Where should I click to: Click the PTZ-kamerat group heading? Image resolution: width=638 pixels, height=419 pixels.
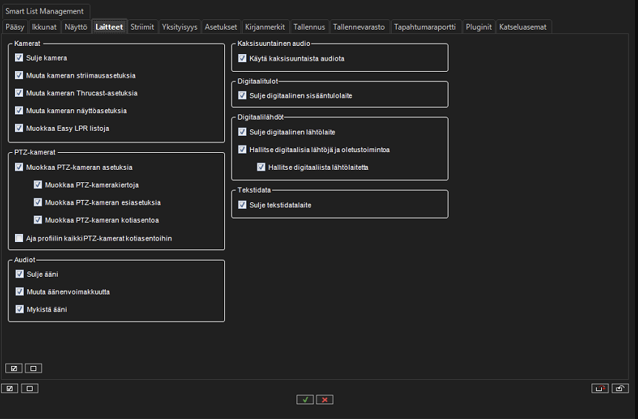pos(35,152)
